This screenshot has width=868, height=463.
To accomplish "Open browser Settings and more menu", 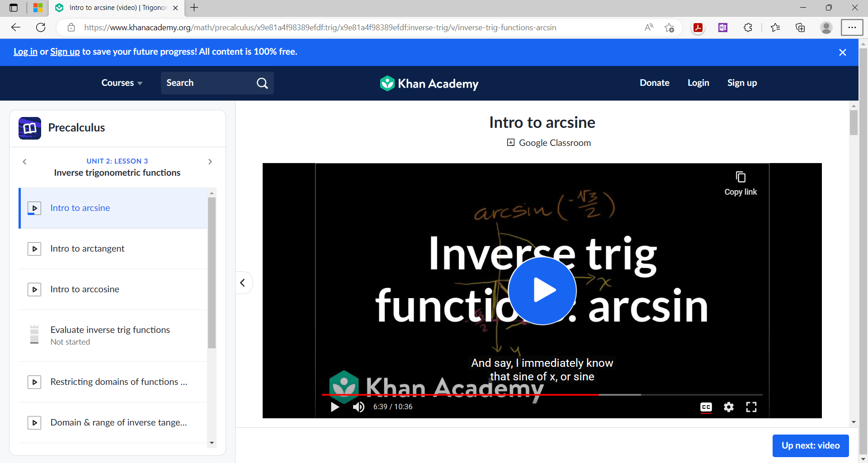I will point(852,28).
